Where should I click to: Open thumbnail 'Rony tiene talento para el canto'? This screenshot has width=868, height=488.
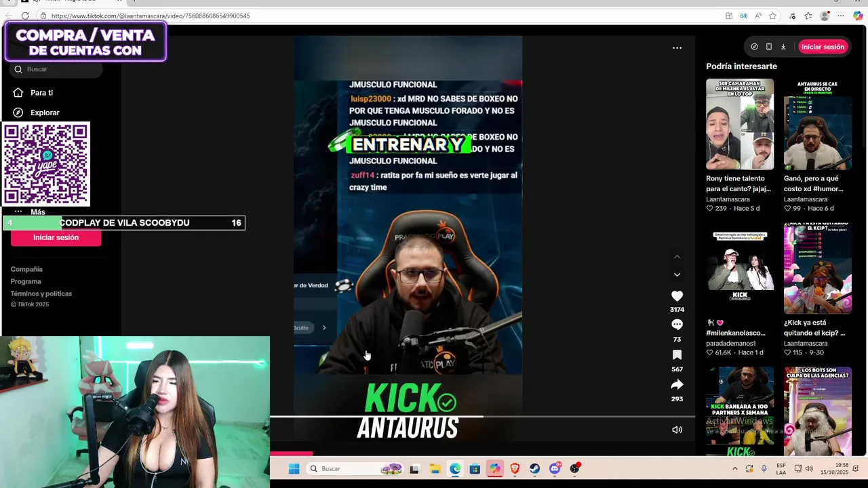pos(740,124)
